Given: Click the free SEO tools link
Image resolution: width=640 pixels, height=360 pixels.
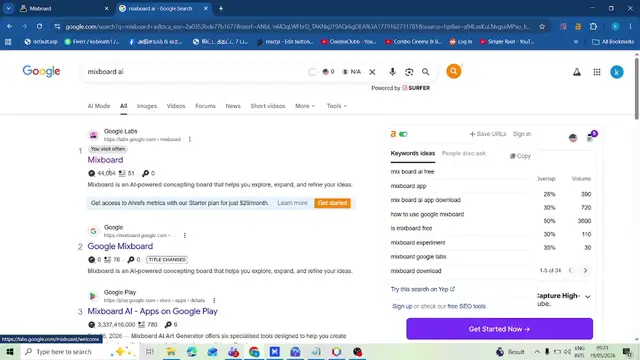Looking at the screenshot, I should click(467, 306).
